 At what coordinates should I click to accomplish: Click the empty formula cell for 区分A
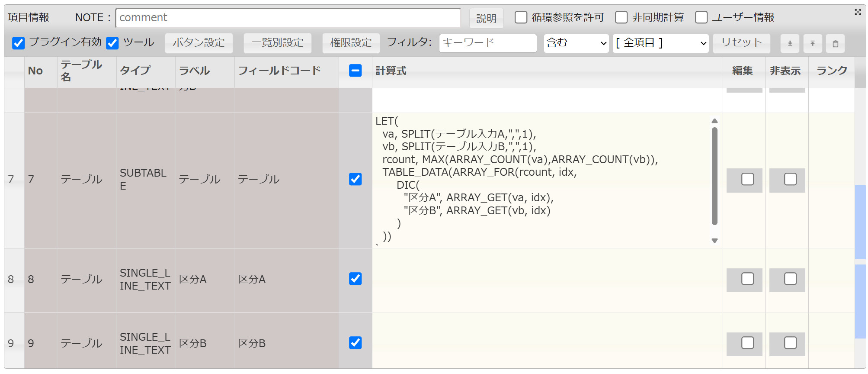(547, 280)
